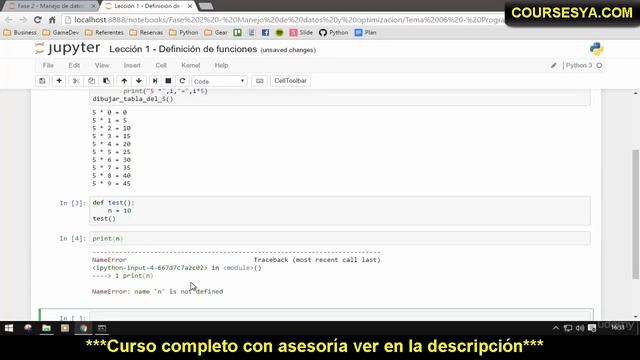Open the Help menu
Viewport: 640px width, 360px height.
point(221,65)
